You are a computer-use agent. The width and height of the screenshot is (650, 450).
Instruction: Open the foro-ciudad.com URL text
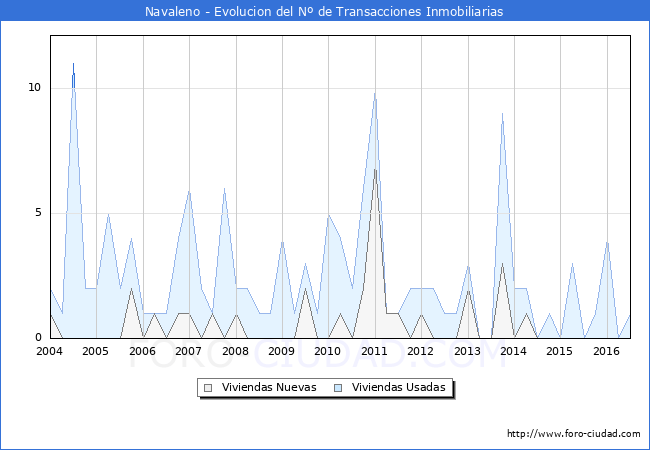pyautogui.click(x=574, y=434)
